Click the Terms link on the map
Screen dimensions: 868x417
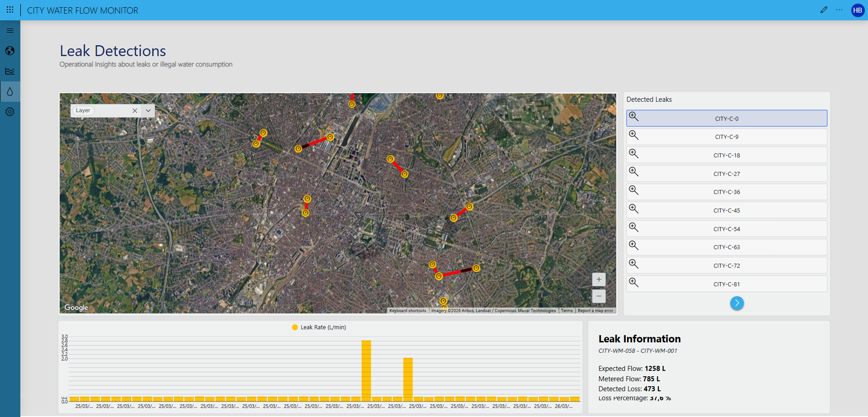pos(566,311)
